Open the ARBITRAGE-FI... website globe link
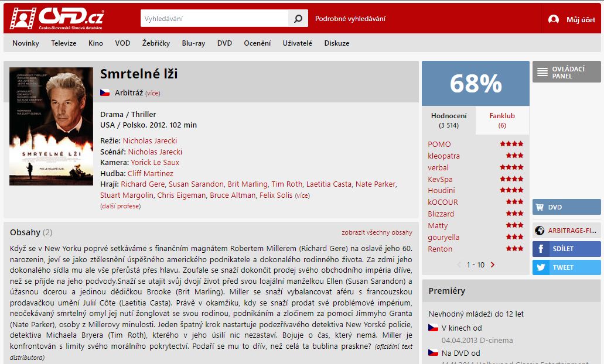 (567, 231)
